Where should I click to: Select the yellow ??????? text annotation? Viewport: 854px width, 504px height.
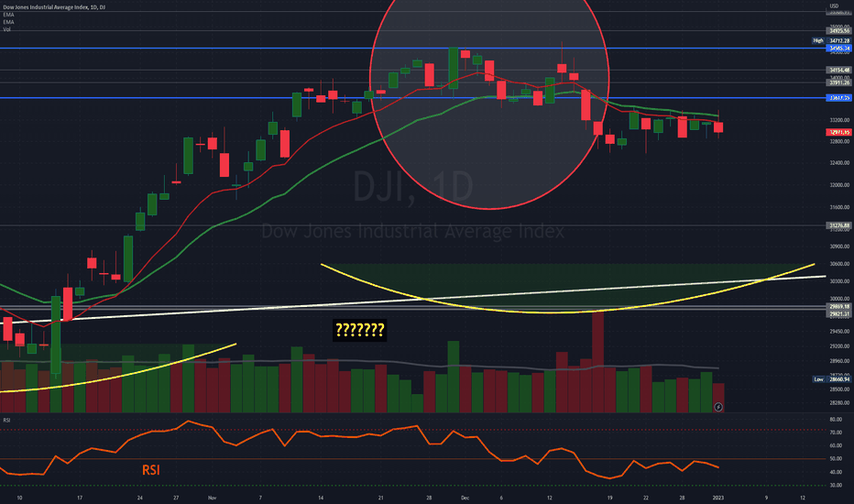pyautogui.click(x=359, y=330)
